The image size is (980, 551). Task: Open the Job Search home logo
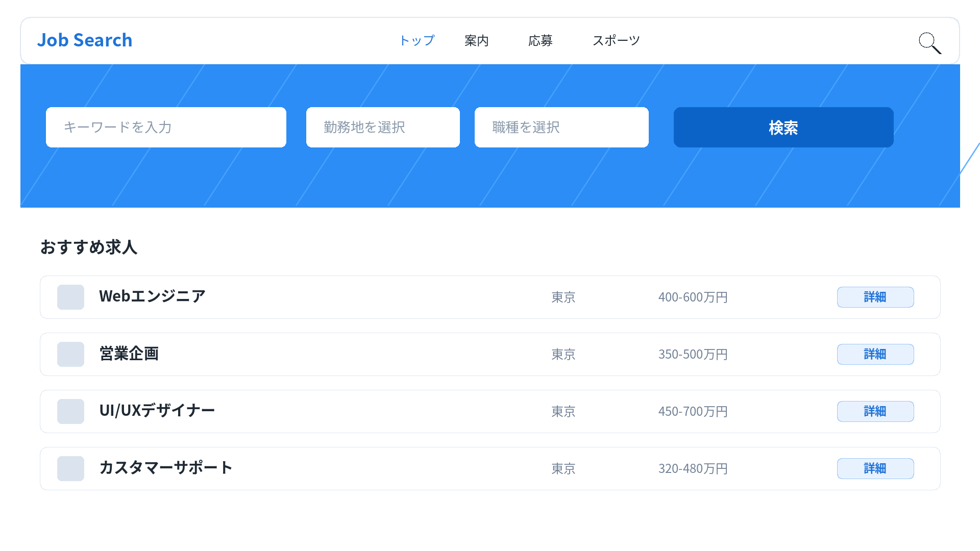pos(85,40)
